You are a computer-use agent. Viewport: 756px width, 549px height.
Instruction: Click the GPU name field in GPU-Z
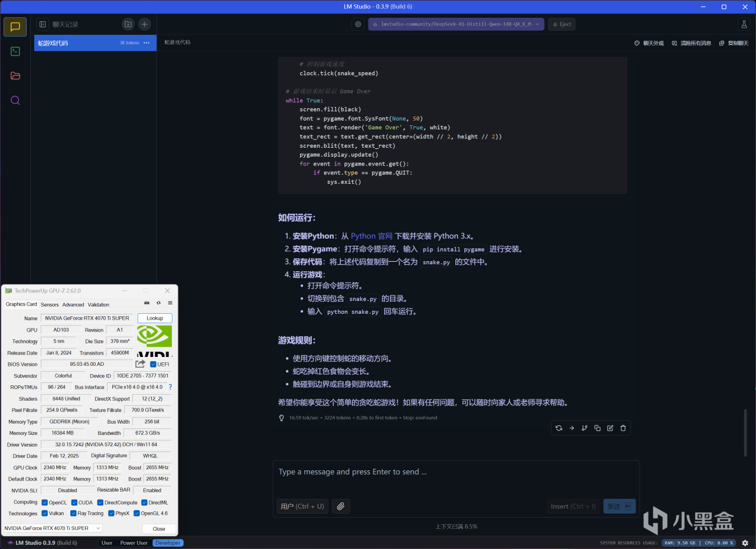[x=87, y=319]
